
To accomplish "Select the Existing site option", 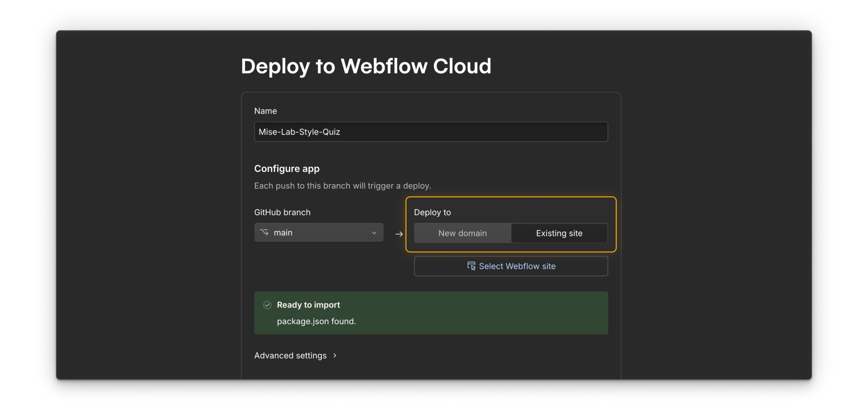I will (559, 233).
